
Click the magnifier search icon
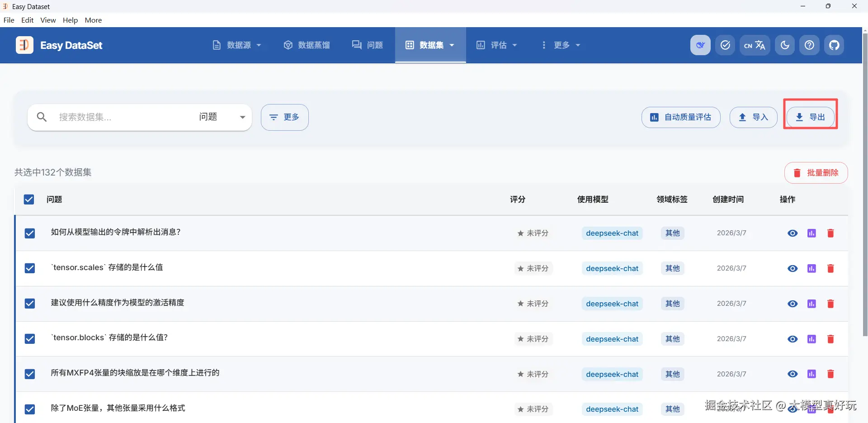click(x=42, y=117)
